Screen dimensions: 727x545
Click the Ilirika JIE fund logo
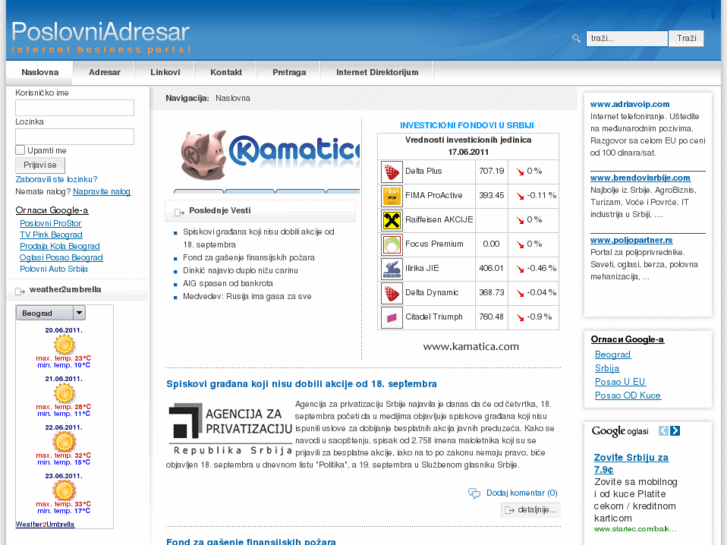(x=391, y=269)
